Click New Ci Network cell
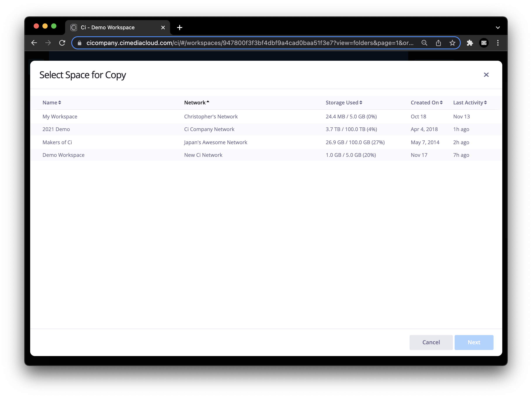The height and width of the screenshot is (398, 532). [203, 155]
